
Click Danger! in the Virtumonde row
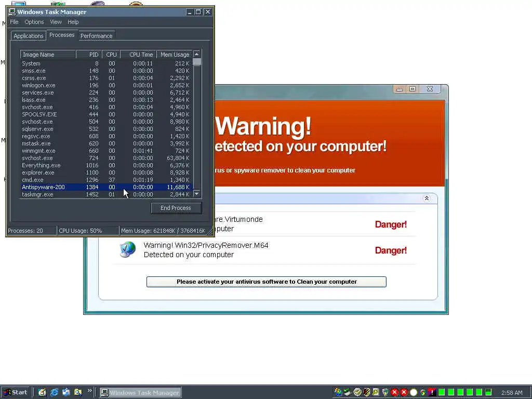click(x=391, y=224)
